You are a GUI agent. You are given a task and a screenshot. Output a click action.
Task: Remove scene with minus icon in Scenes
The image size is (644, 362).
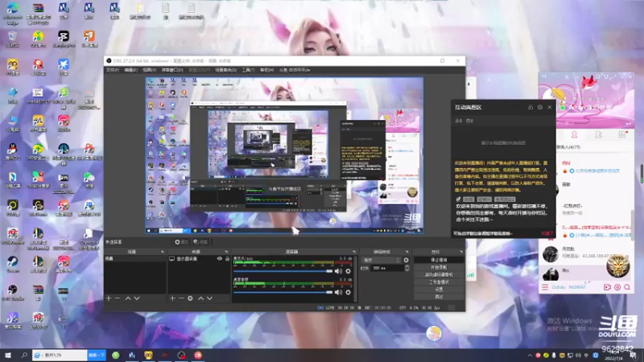point(118,298)
